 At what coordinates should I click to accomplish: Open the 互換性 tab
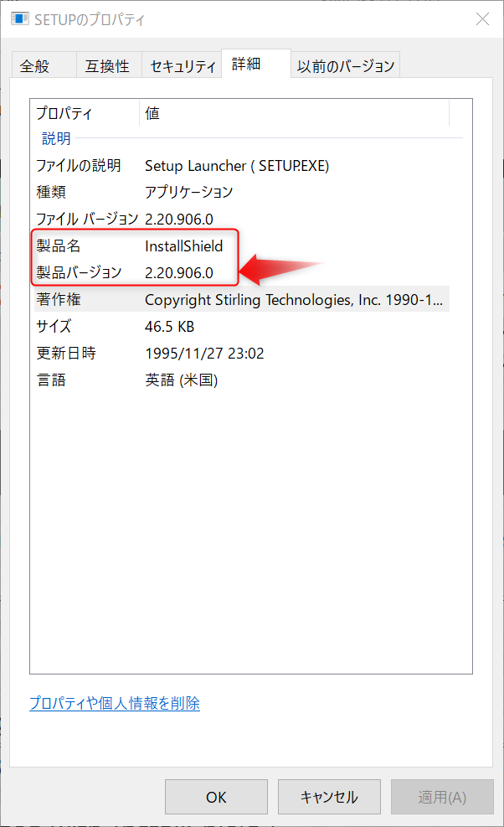(x=109, y=65)
